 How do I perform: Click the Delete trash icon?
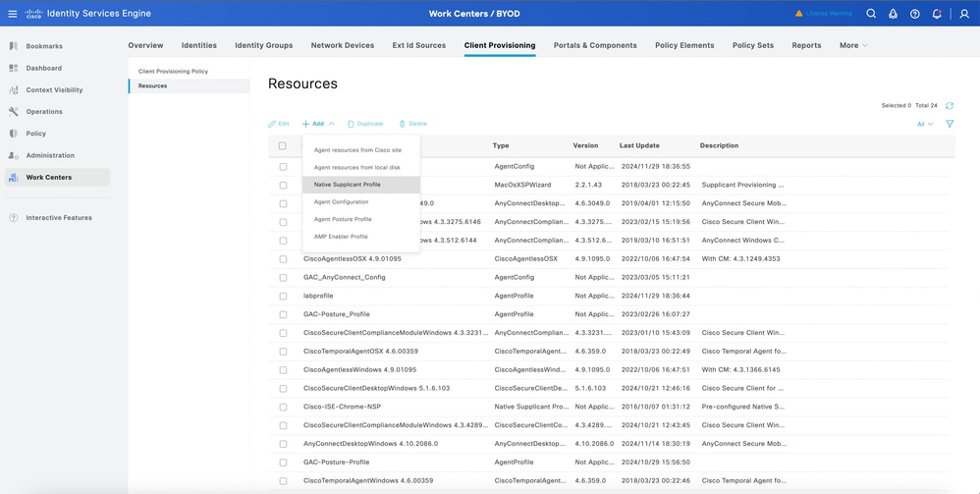[402, 124]
